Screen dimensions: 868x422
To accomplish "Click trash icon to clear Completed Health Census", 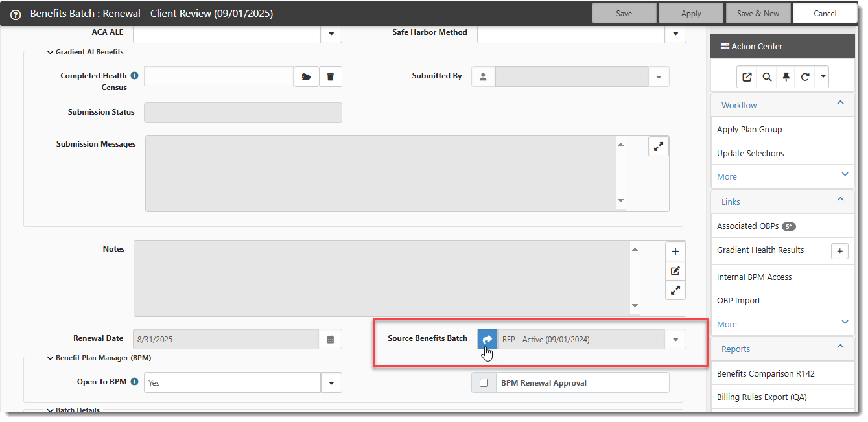I will pos(331,76).
